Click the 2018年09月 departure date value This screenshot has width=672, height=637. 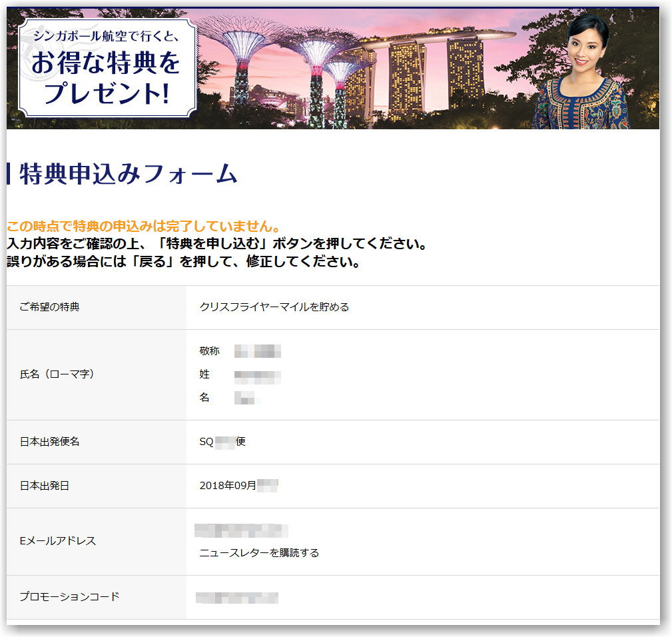(238, 486)
